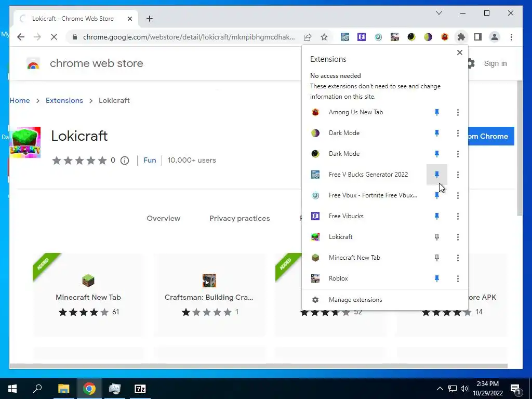Open more actions for Roblox
This screenshot has height=399, width=532.
(458, 278)
